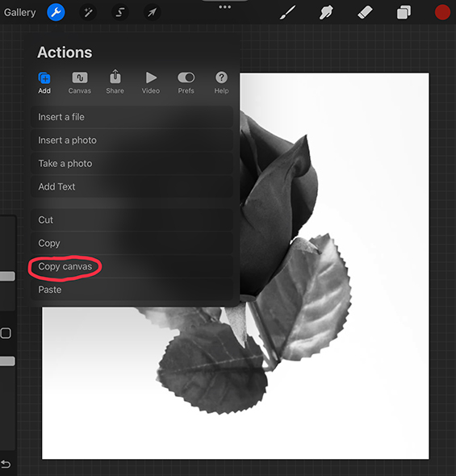
Task: Open Adjustments magic wand icon
Action: pyautogui.click(x=88, y=12)
